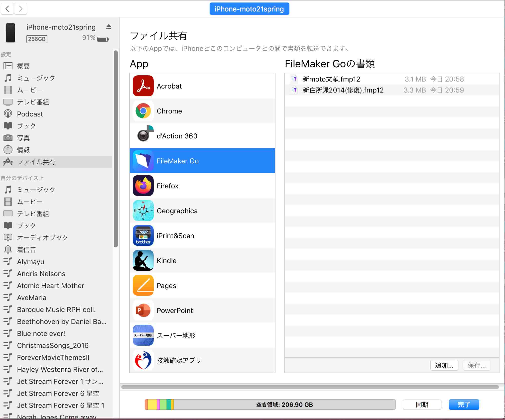The height and width of the screenshot is (420, 505).
Task: Select the 新moto文献.fmp12 file
Action: pos(332,79)
